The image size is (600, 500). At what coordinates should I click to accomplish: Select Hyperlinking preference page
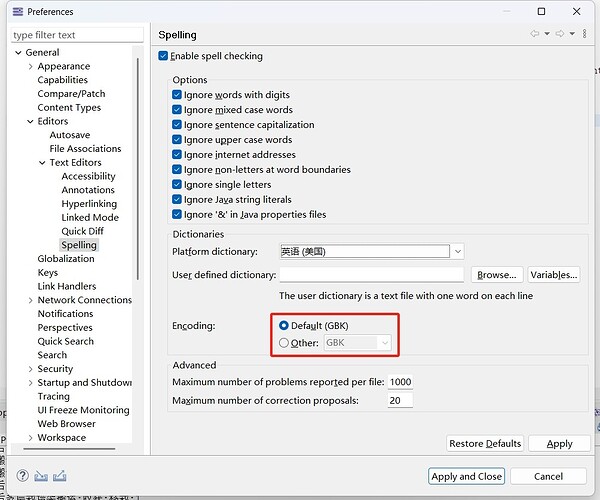pyautogui.click(x=89, y=204)
